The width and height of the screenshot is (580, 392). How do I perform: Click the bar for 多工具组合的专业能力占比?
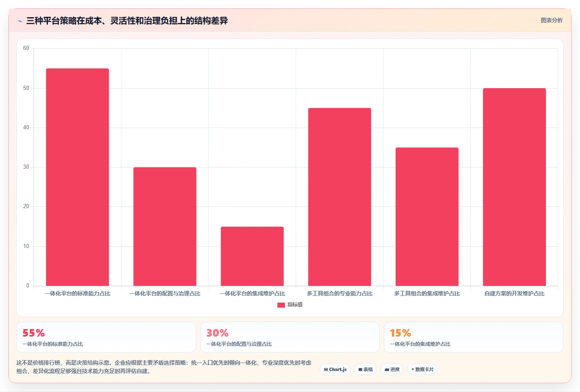click(339, 197)
